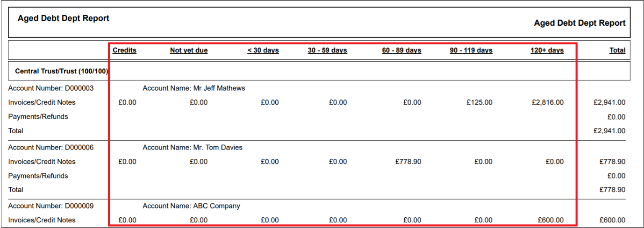Click Account Name ABC Company
644x228 pixels.
tap(191, 206)
